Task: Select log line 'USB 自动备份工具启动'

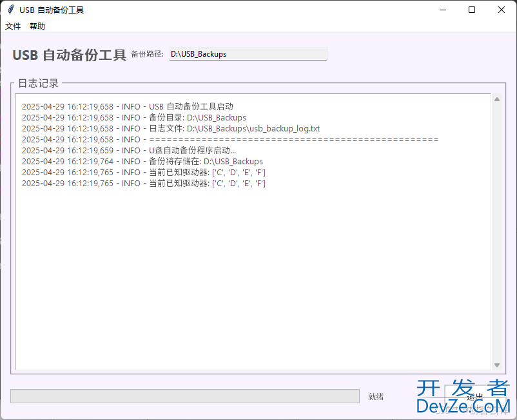Action: pos(128,107)
